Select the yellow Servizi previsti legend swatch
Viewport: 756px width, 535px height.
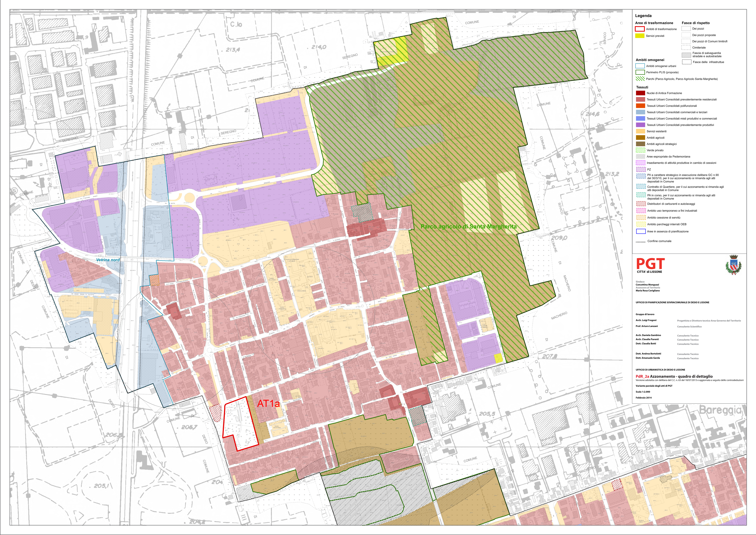tap(640, 36)
